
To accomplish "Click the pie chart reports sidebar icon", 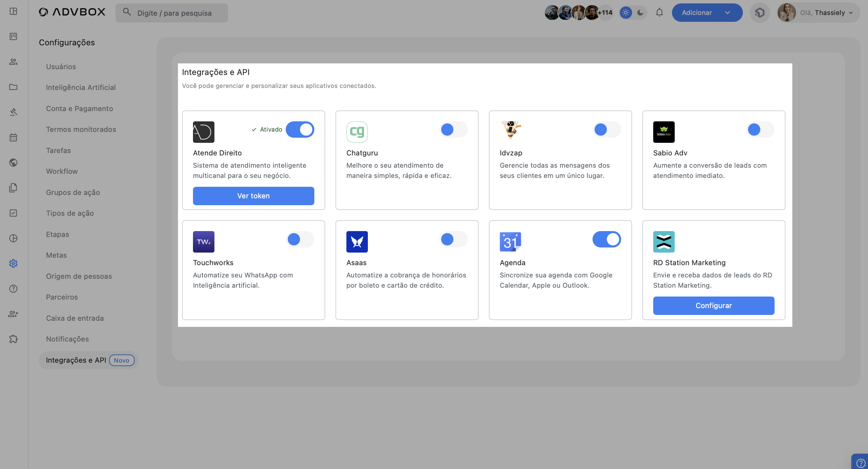I will click(x=13, y=238).
